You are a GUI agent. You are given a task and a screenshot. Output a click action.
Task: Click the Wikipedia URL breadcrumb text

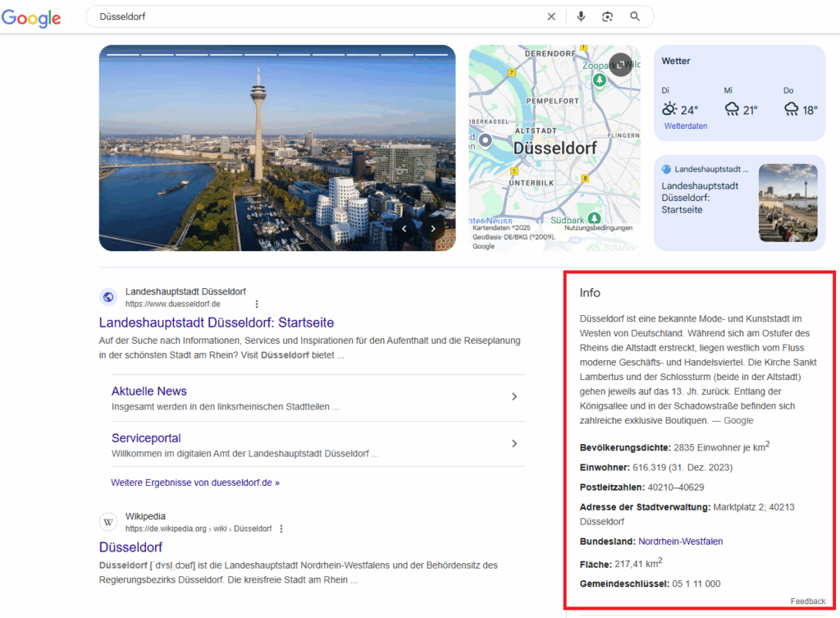pyautogui.click(x=199, y=529)
